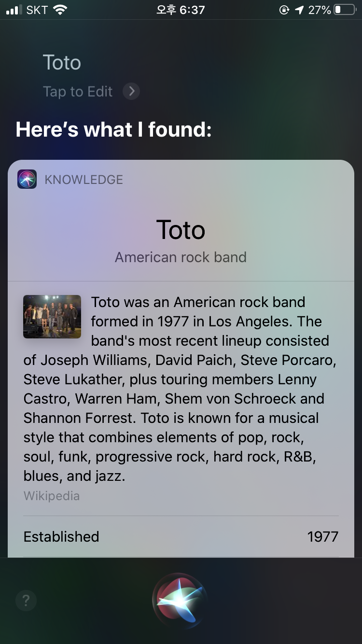Tap the 'American rock band' subtitle
This screenshot has height=644, width=362.
181,257
